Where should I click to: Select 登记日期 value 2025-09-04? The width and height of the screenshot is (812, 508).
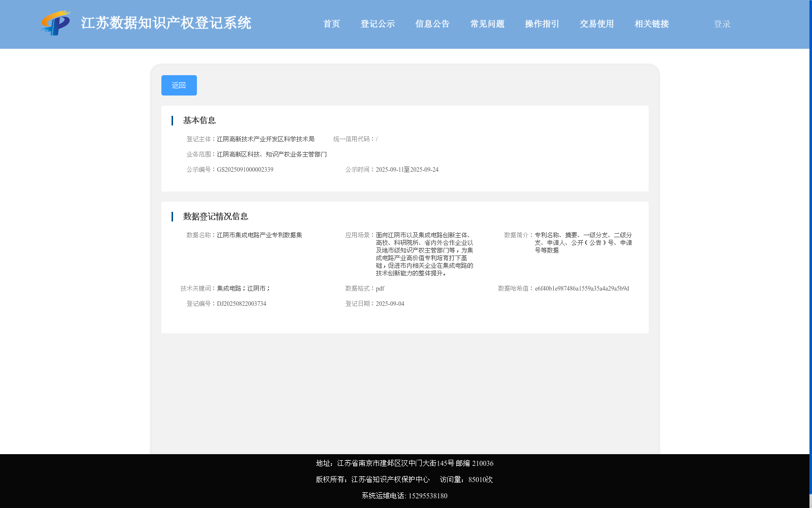pos(390,304)
